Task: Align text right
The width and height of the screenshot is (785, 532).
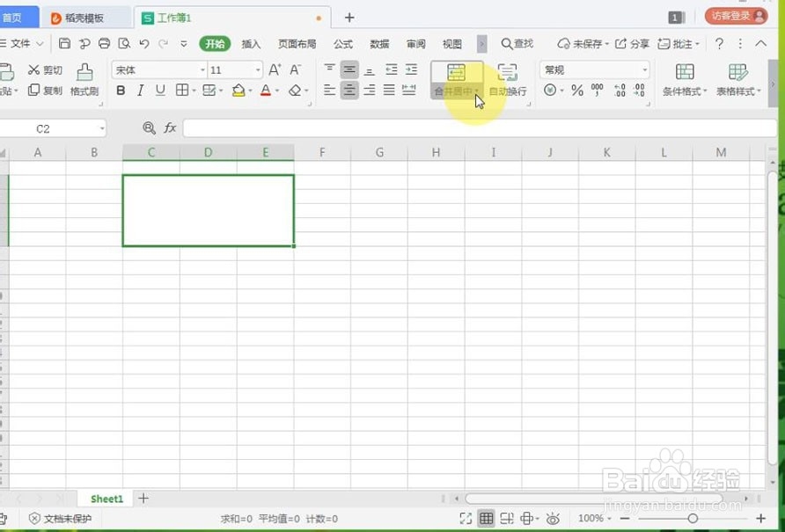Action: coord(370,91)
